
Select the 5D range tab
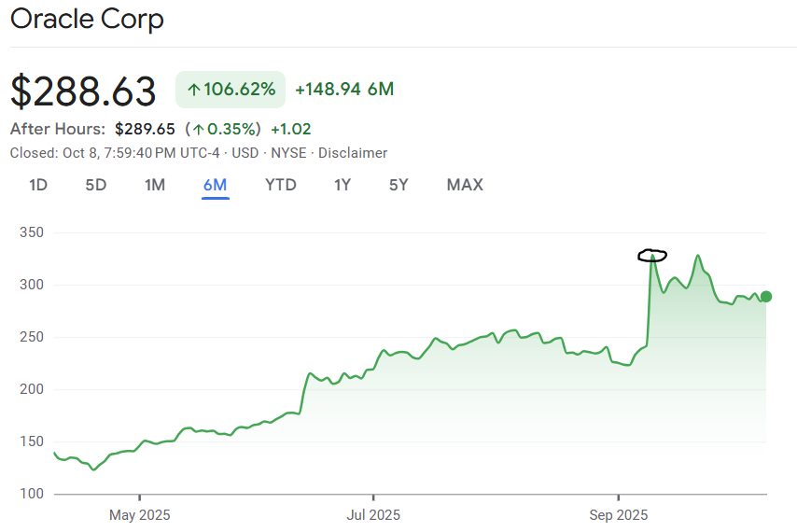pyautogui.click(x=96, y=185)
